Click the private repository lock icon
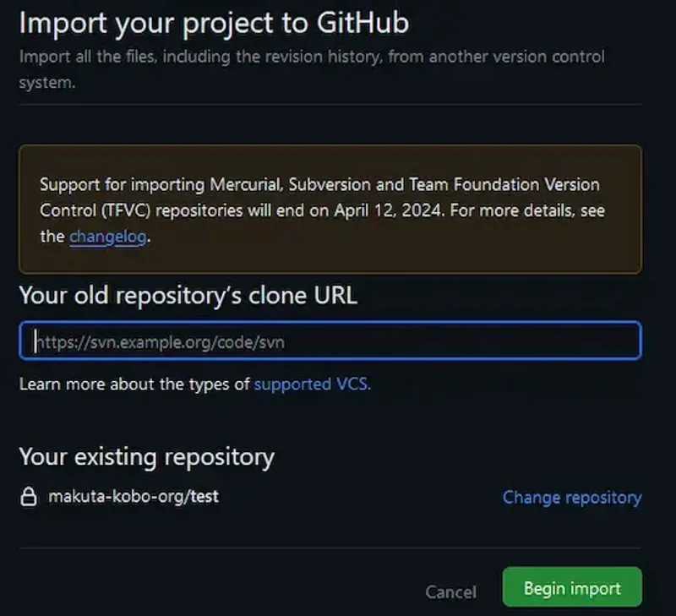The width and height of the screenshot is (676, 616). coord(29,497)
